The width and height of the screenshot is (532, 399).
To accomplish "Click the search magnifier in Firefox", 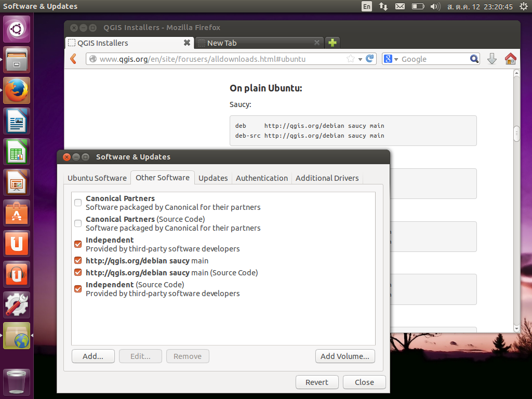I will point(474,59).
